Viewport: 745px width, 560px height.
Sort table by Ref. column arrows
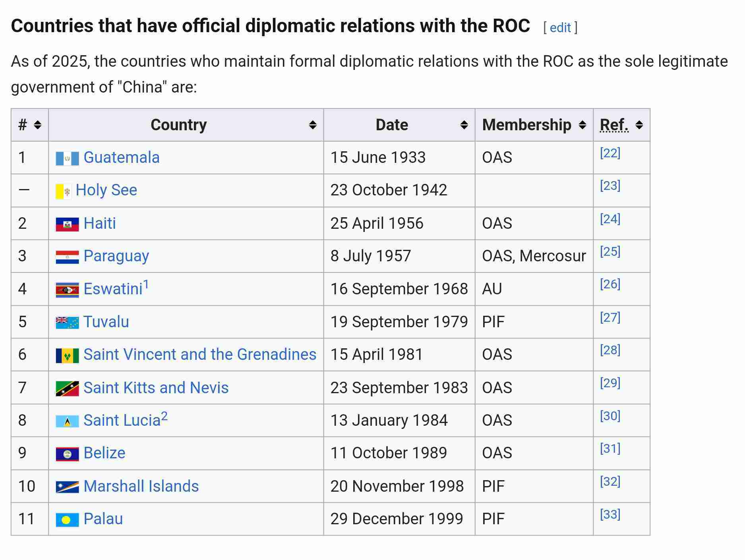[x=639, y=125]
